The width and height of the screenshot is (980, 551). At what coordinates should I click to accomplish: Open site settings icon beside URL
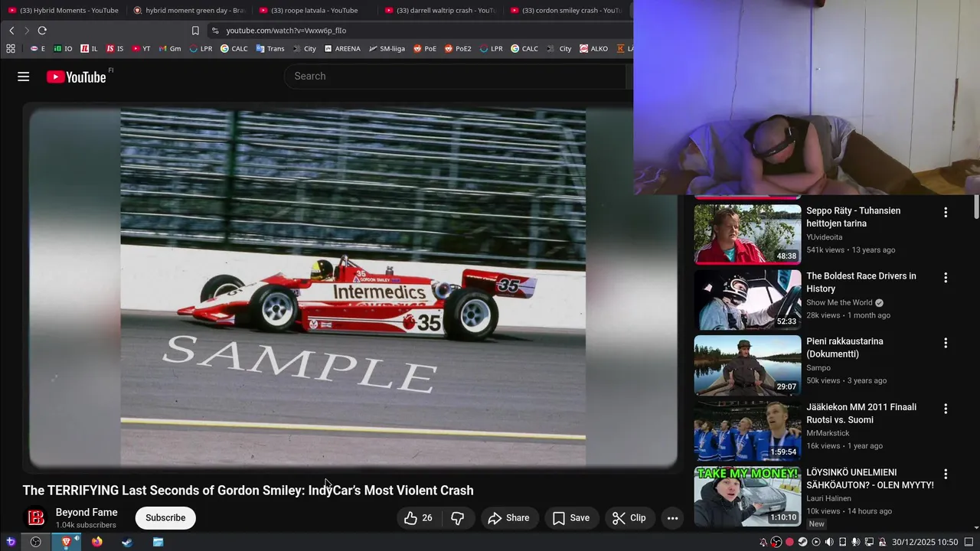215,31
